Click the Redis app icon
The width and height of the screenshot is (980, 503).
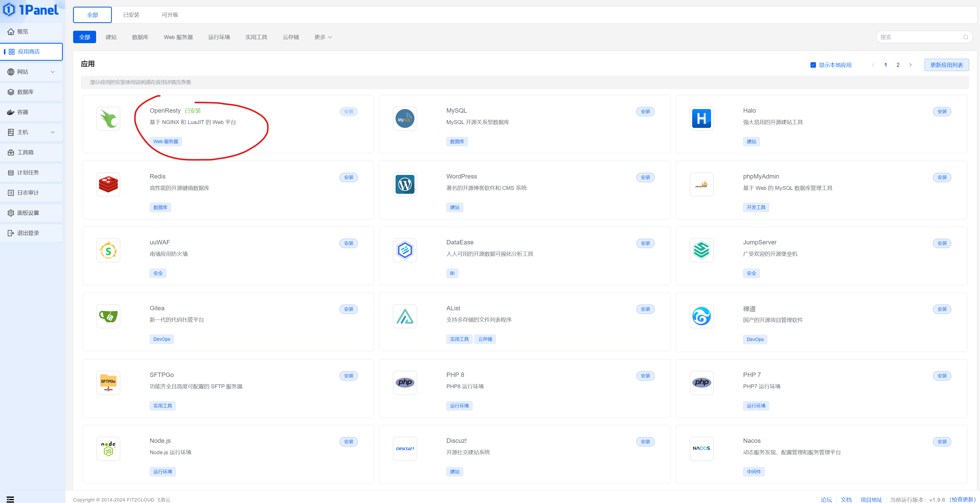tap(108, 184)
